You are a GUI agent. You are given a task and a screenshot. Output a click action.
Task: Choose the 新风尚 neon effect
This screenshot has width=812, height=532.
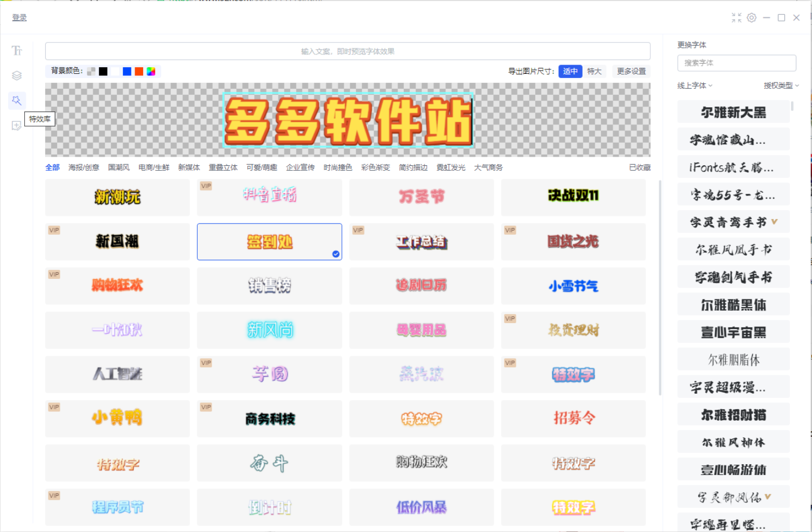point(269,330)
